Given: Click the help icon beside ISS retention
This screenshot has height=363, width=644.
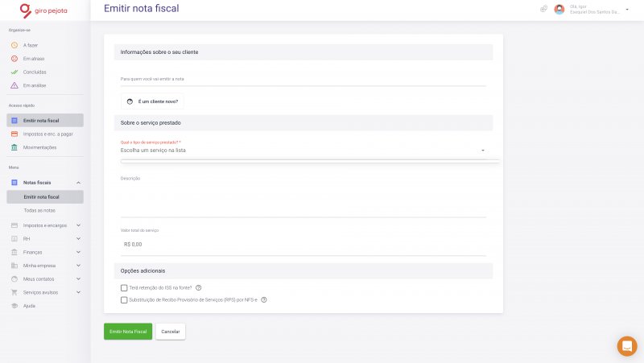Looking at the screenshot, I should click(198, 288).
